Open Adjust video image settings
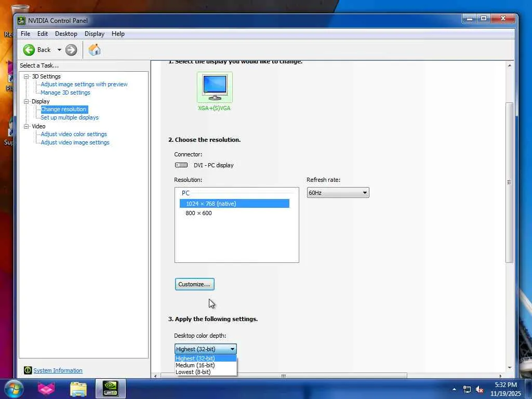The height and width of the screenshot is (399, 532). [x=75, y=142]
